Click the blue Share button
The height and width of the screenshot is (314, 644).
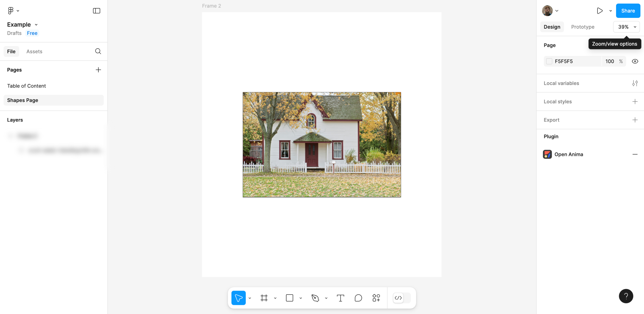click(628, 11)
